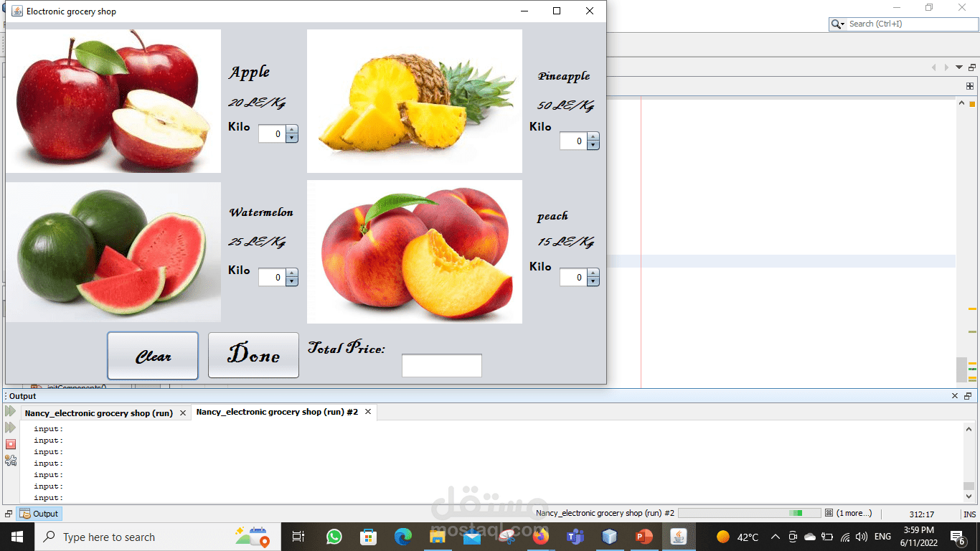
Task: Decrease the Watermelon kilo spinner value
Action: 291,281
